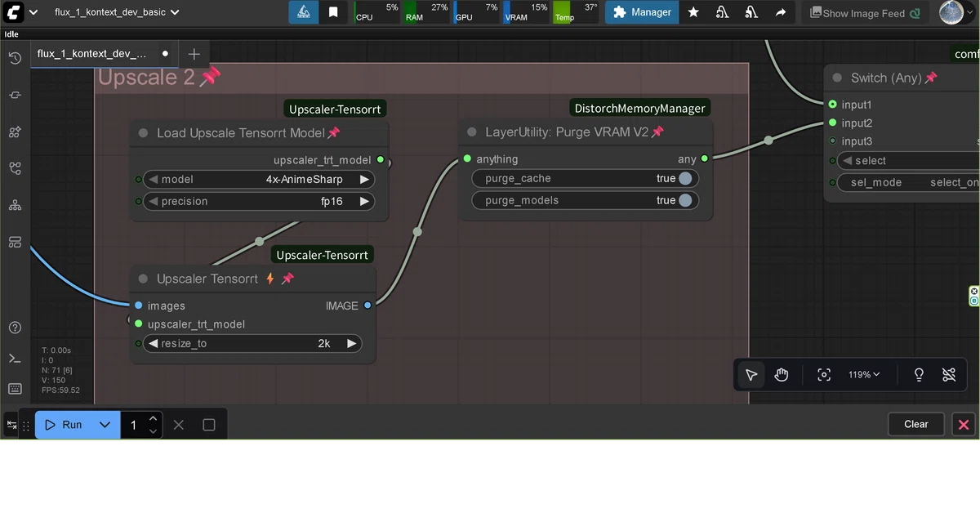This screenshot has height=531, width=980.
Task: Click the red X close button beside Clear
Action: click(x=964, y=424)
